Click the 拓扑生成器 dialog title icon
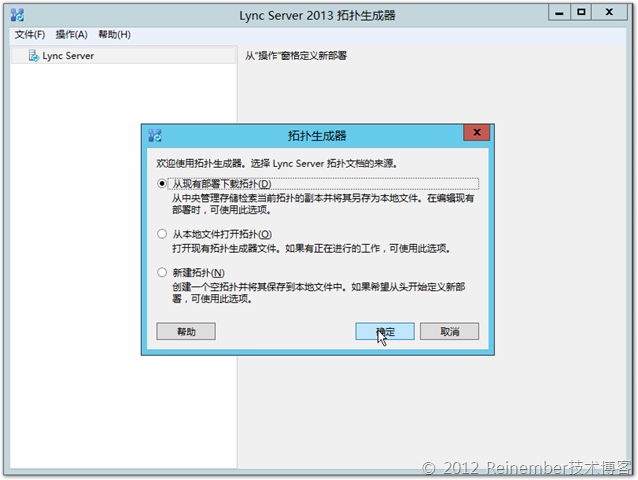Image resolution: width=638 pixels, height=480 pixels. [x=155, y=135]
